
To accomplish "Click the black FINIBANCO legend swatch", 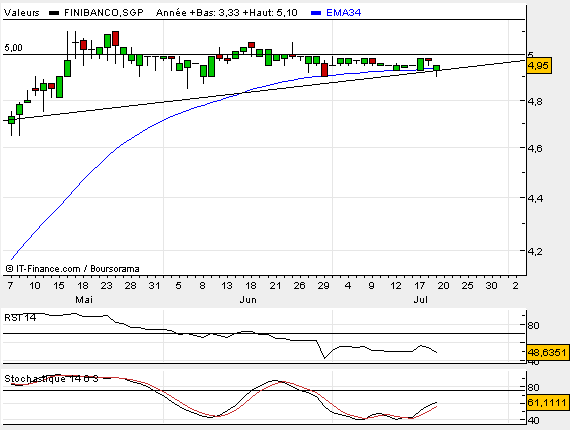I will coord(54,13).
